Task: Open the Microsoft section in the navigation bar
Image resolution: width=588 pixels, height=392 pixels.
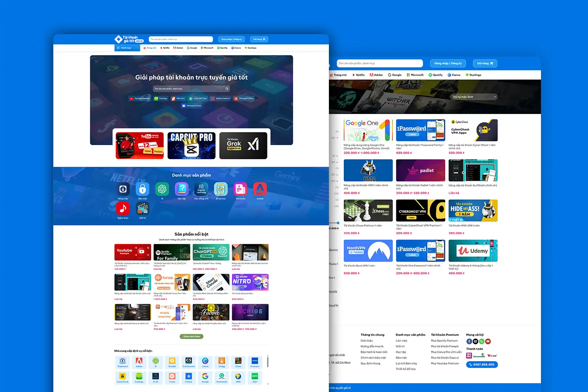Action: click(207, 47)
